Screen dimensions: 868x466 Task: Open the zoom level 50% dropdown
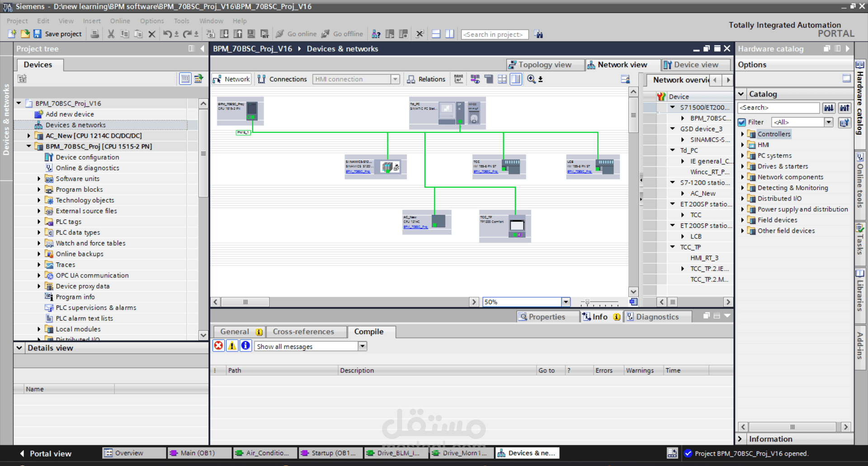click(x=566, y=302)
